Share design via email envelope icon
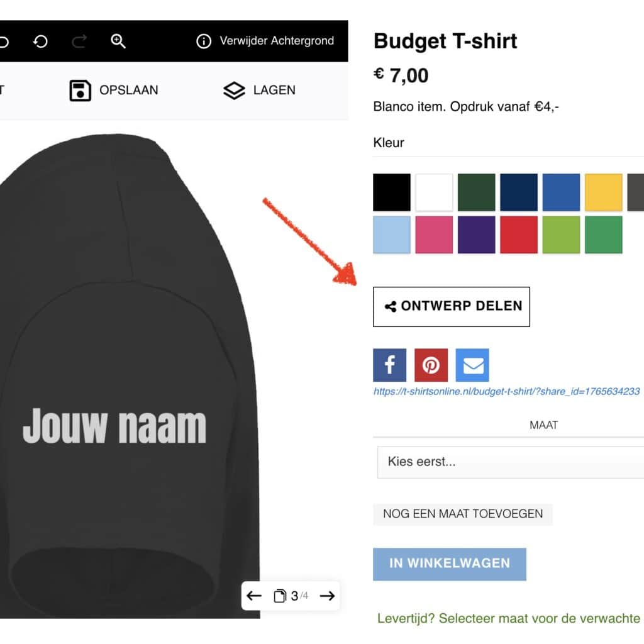 472,365
